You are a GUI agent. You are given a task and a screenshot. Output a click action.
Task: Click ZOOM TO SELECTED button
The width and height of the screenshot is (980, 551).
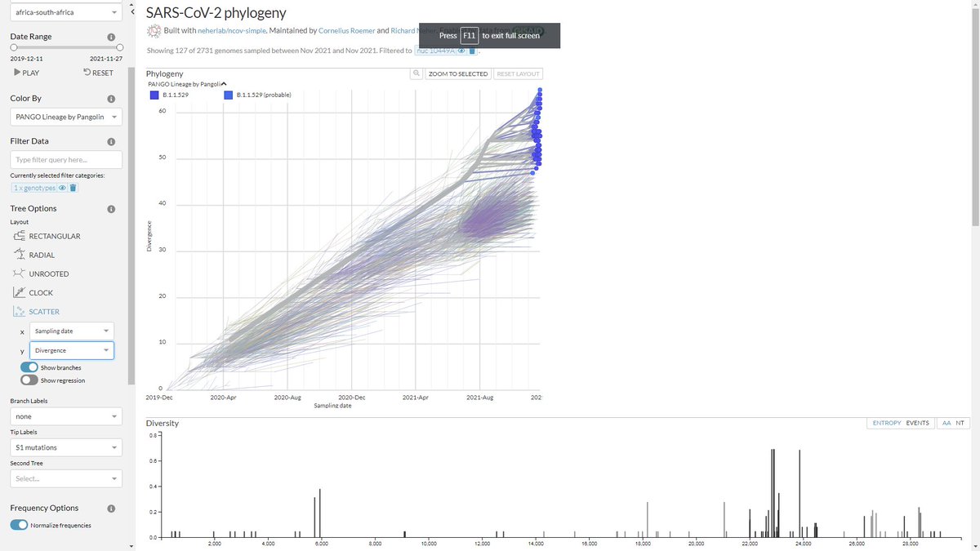point(458,73)
